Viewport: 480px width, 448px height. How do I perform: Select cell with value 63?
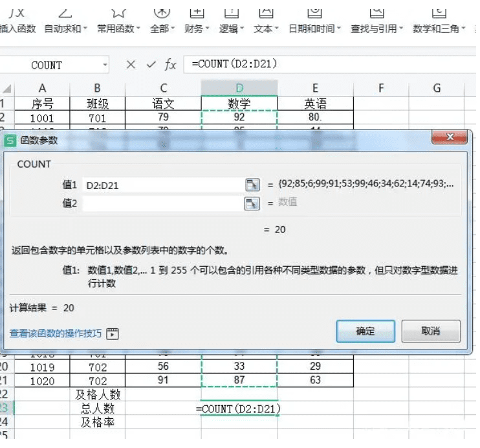tap(315, 380)
